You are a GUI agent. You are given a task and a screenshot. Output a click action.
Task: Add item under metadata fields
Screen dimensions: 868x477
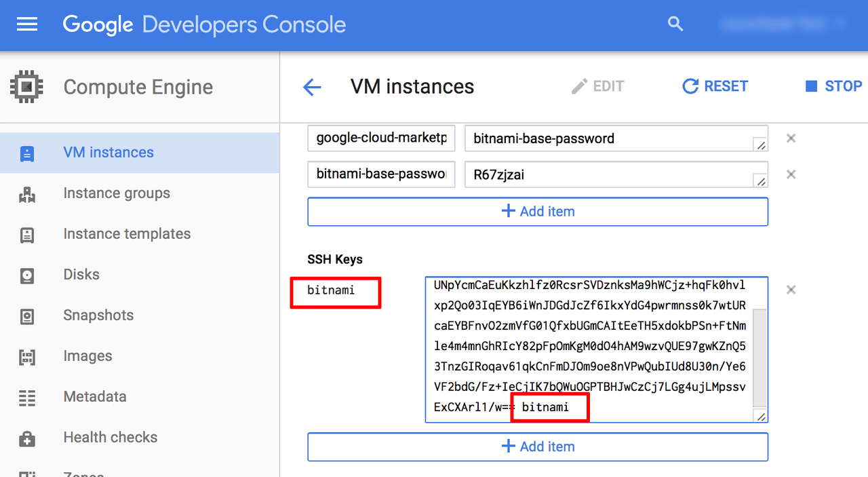click(538, 211)
